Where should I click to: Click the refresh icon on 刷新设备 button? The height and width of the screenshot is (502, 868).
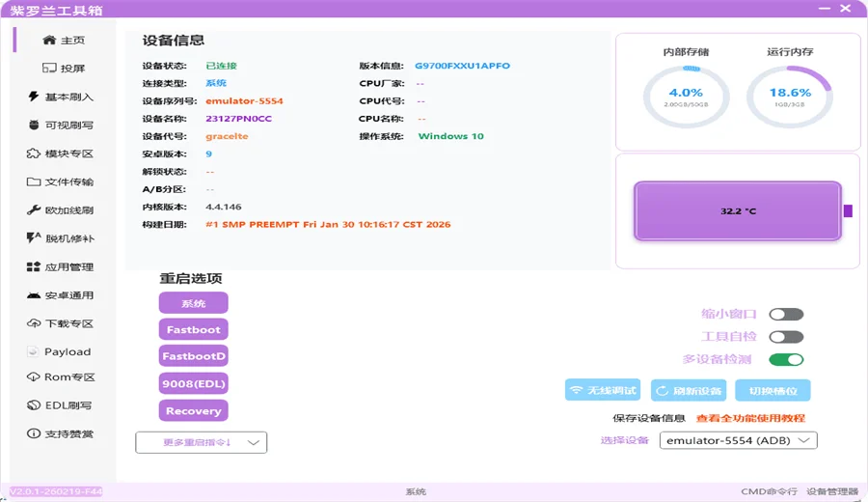662,391
